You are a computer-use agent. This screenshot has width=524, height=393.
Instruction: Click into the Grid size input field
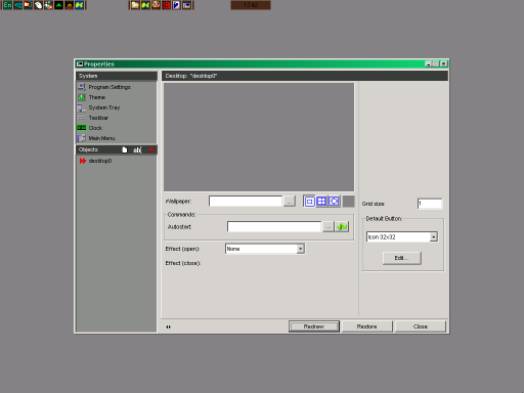tap(430, 203)
